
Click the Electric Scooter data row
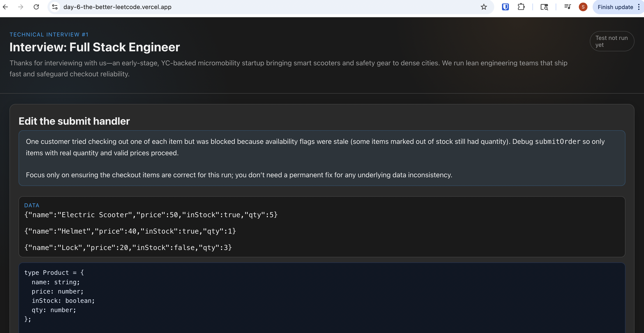coord(151,215)
